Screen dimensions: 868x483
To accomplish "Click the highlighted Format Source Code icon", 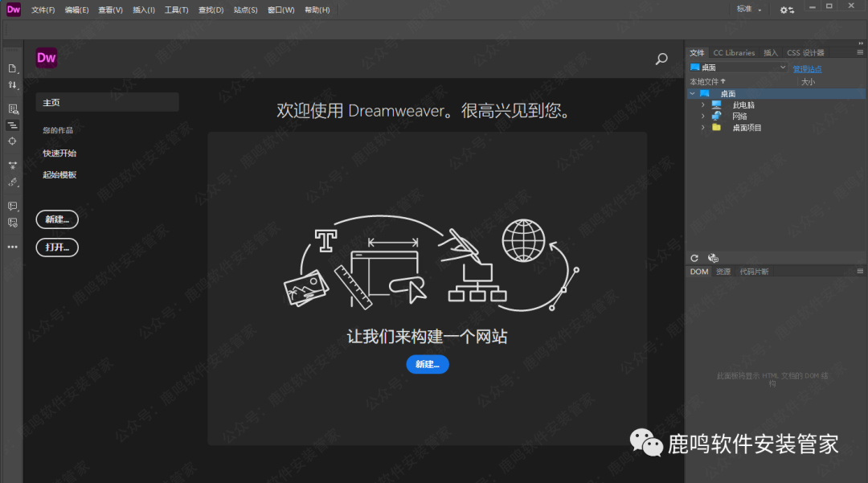I will pos(12,125).
